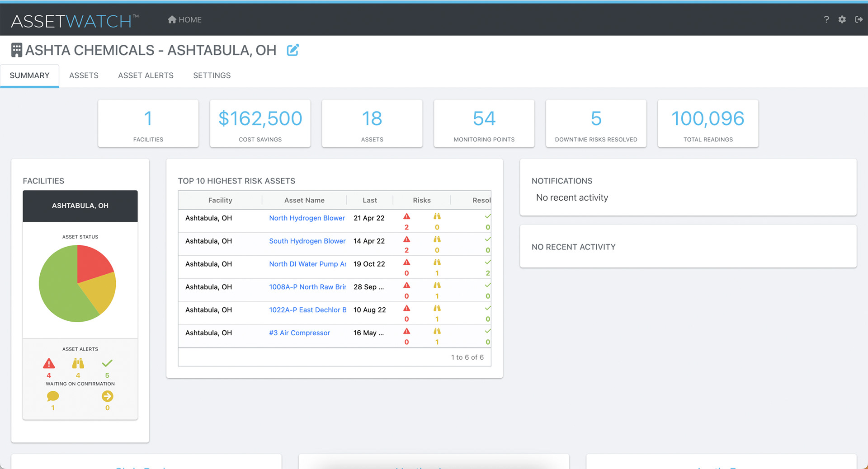Image resolution: width=868 pixels, height=469 pixels.
Task: Click the Facilities count card
Action: tap(148, 123)
